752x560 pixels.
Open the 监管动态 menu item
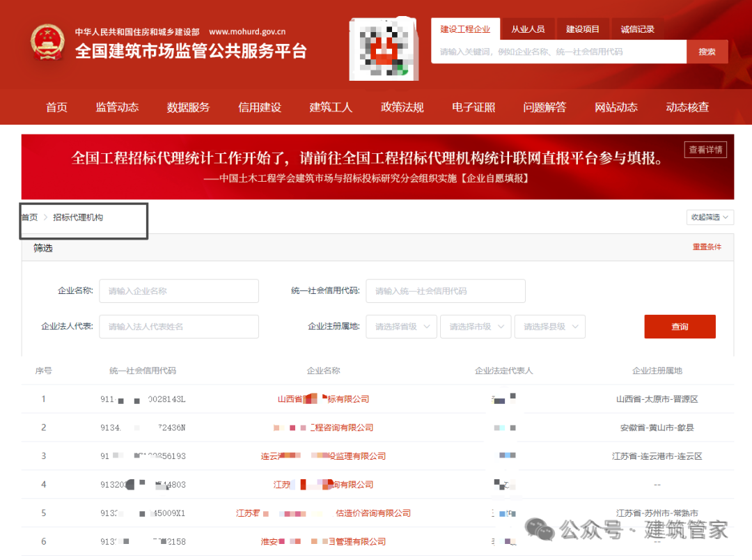click(117, 107)
